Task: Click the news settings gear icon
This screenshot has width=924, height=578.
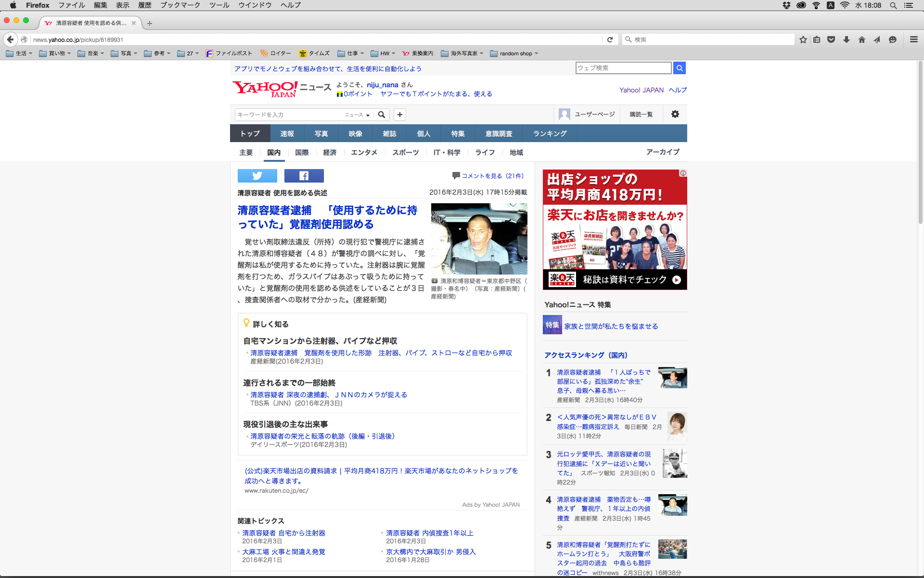Action: point(675,114)
